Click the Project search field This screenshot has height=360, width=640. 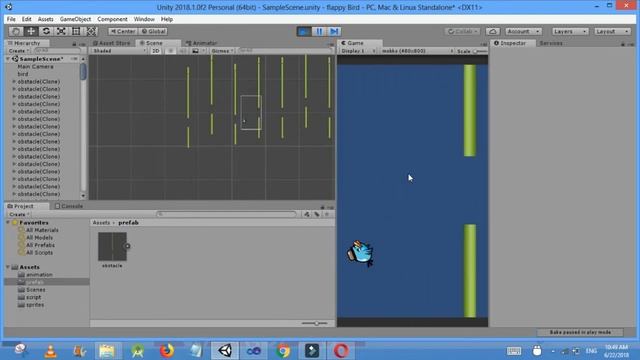tap(227, 214)
